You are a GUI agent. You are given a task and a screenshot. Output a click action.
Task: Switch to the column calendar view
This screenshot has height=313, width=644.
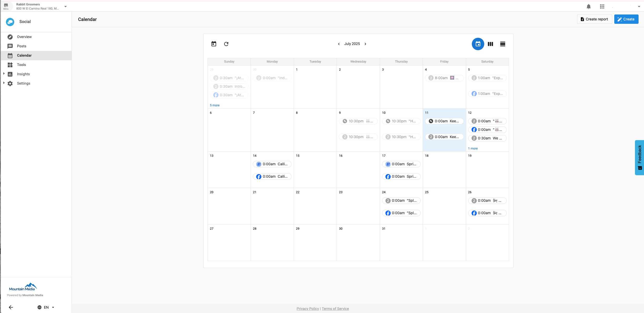pyautogui.click(x=490, y=44)
